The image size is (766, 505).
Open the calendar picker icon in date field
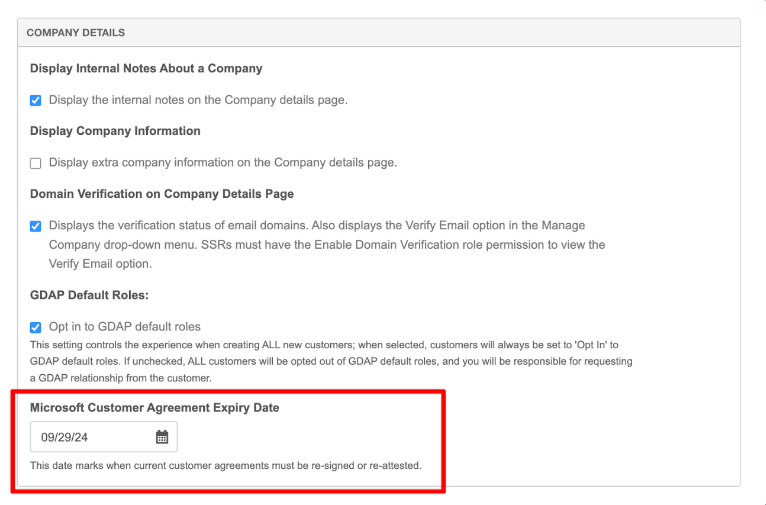(x=162, y=437)
